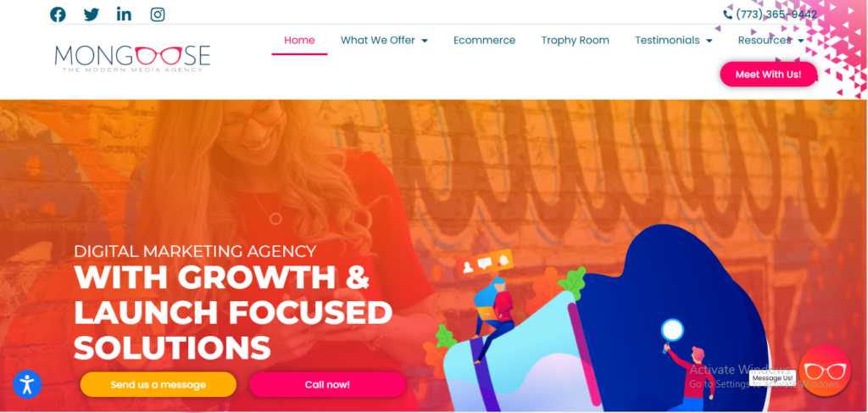Image resolution: width=868 pixels, height=413 pixels.
Task: Open the Twitter social icon
Action: click(x=92, y=14)
